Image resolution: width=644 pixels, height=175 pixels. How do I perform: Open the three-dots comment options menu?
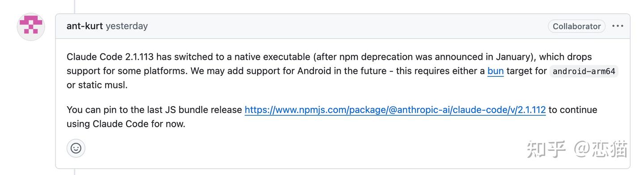point(618,26)
